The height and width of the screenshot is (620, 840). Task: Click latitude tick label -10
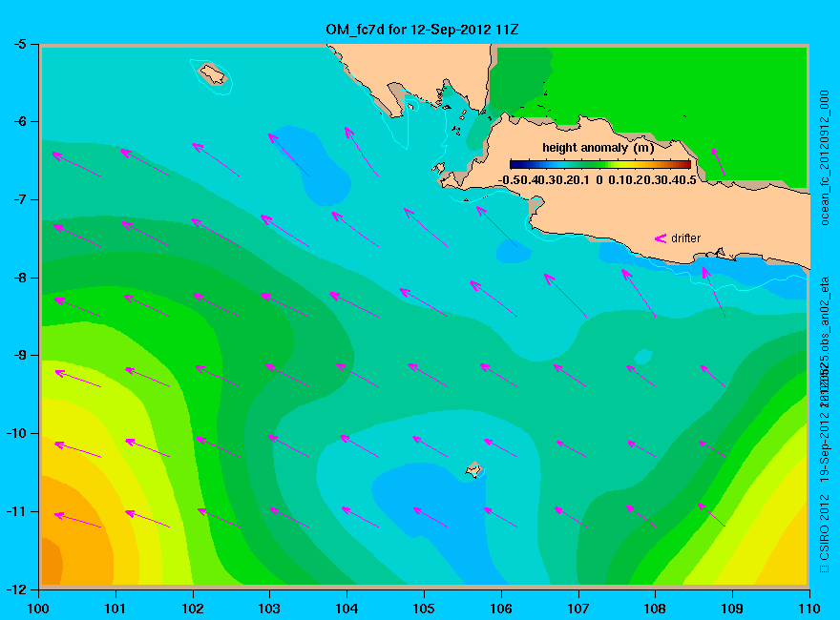tap(16, 433)
